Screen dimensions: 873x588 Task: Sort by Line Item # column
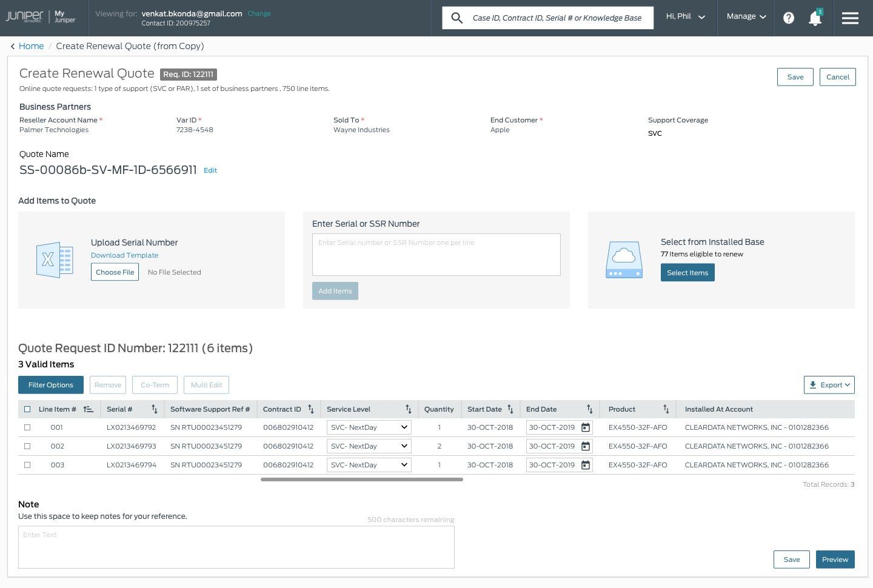click(89, 409)
